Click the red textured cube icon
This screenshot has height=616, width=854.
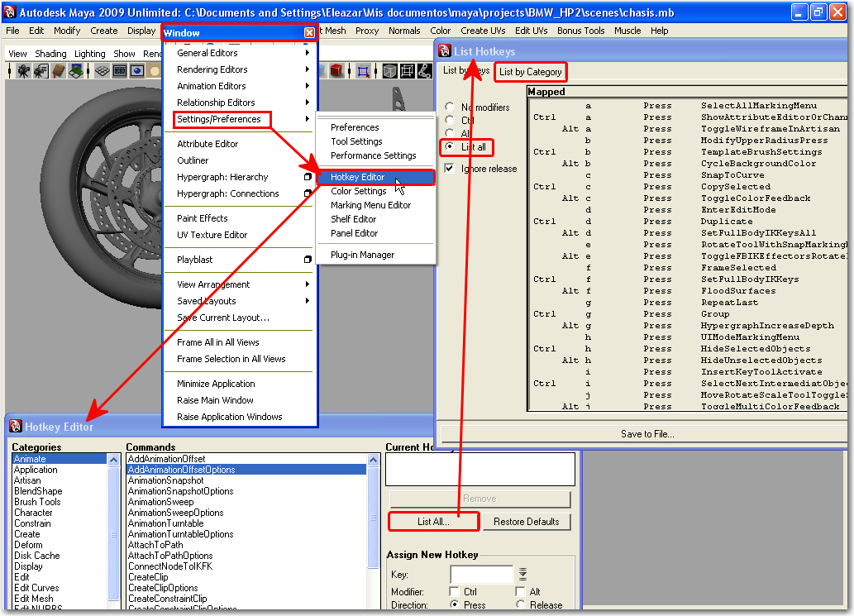coord(336,71)
